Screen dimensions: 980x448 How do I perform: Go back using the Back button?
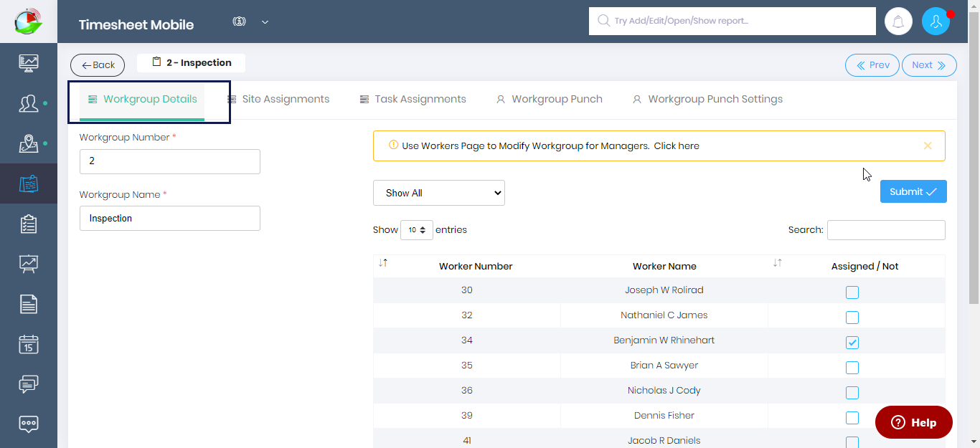[98, 65]
